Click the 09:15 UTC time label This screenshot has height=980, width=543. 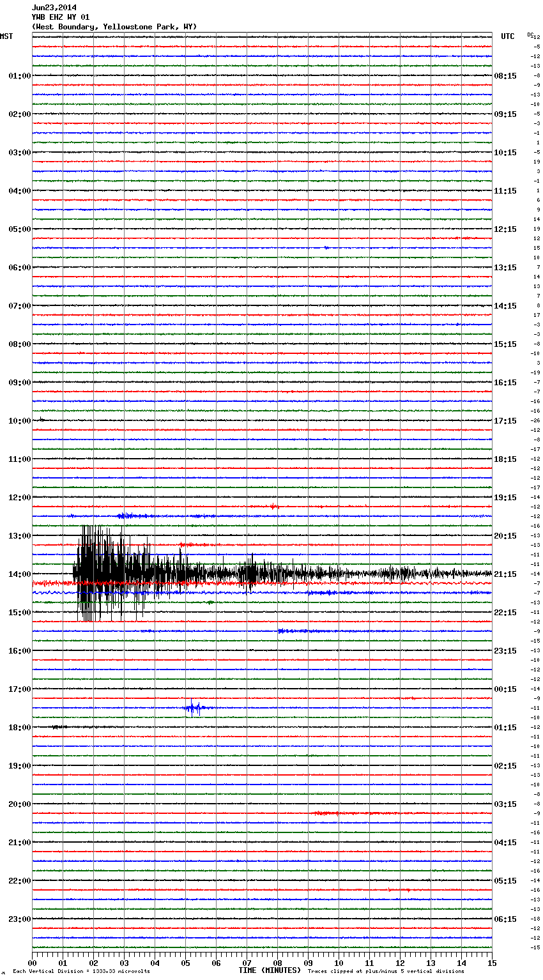[505, 114]
